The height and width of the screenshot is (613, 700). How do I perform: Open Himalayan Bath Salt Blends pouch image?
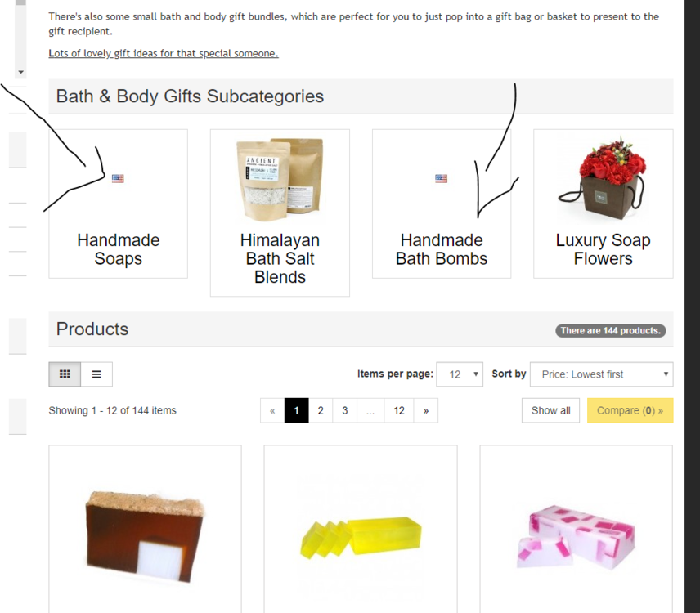click(x=280, y=179)
